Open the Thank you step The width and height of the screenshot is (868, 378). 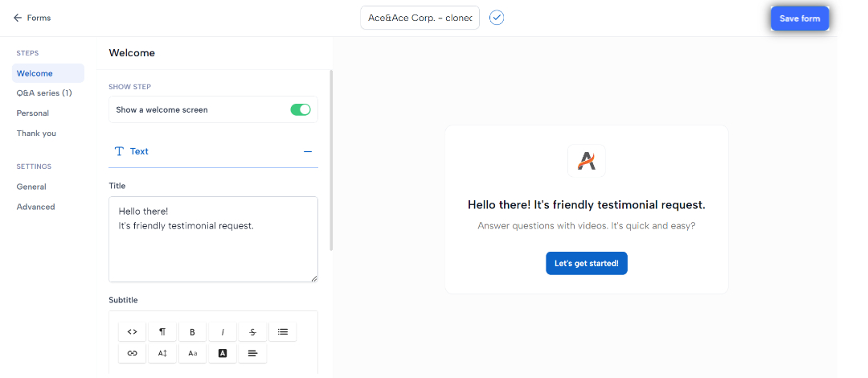click(36, 133)
